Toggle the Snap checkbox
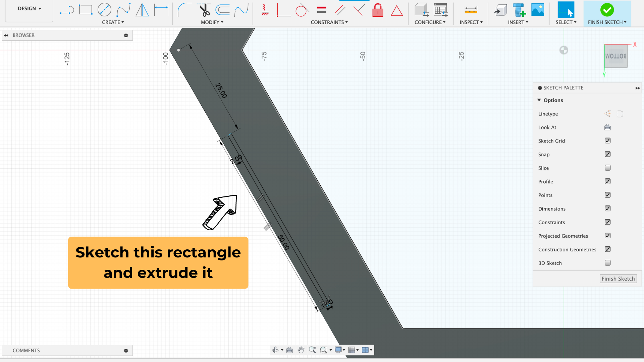The height and width of the screenshot is (362, 644). click(607, 154)
